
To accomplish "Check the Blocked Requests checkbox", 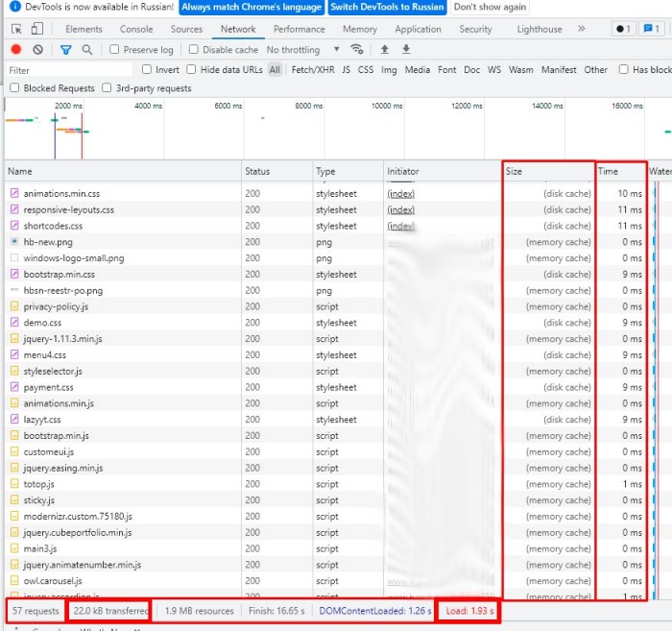I will click(x=14, y=87).
